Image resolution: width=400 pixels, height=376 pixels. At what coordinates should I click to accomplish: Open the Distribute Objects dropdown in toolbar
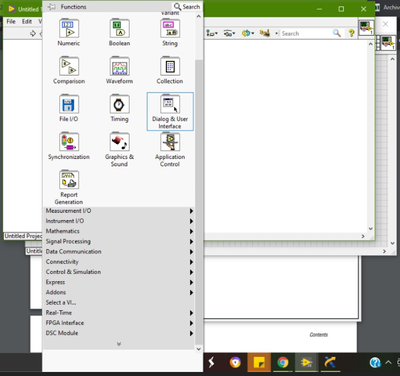pos(229,33)
